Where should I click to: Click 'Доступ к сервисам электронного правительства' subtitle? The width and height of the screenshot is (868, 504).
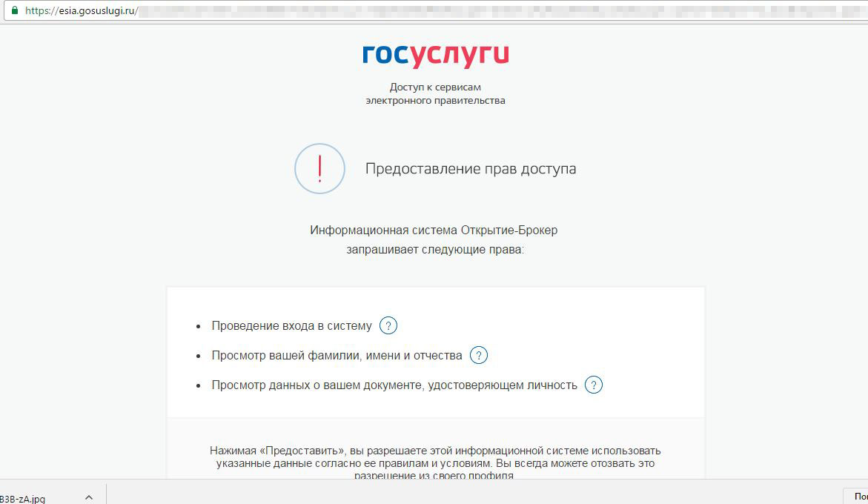click(435, 93)
